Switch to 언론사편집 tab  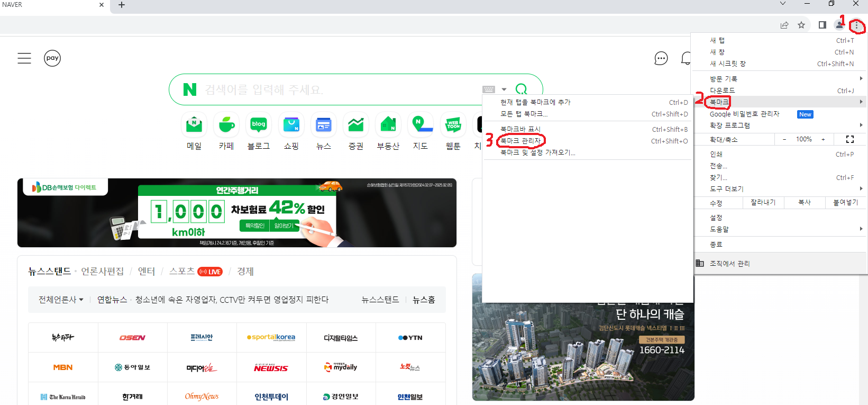(102, 272)
